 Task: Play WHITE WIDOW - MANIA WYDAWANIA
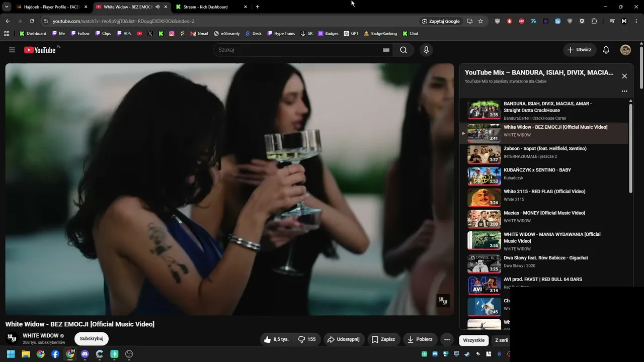[544, 241]
